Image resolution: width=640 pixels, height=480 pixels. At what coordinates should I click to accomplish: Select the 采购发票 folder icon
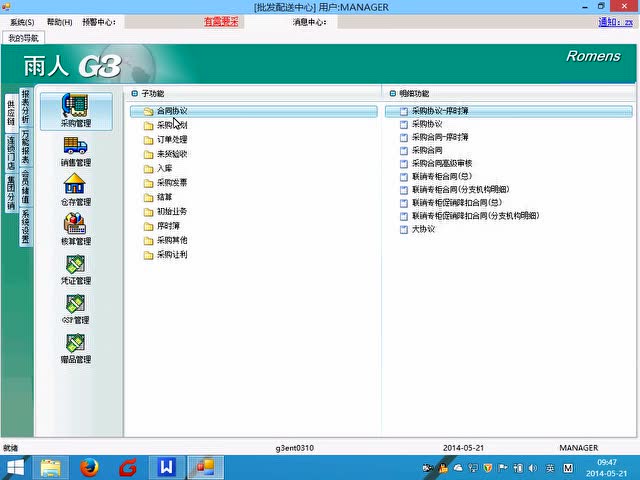click(149, 183)
